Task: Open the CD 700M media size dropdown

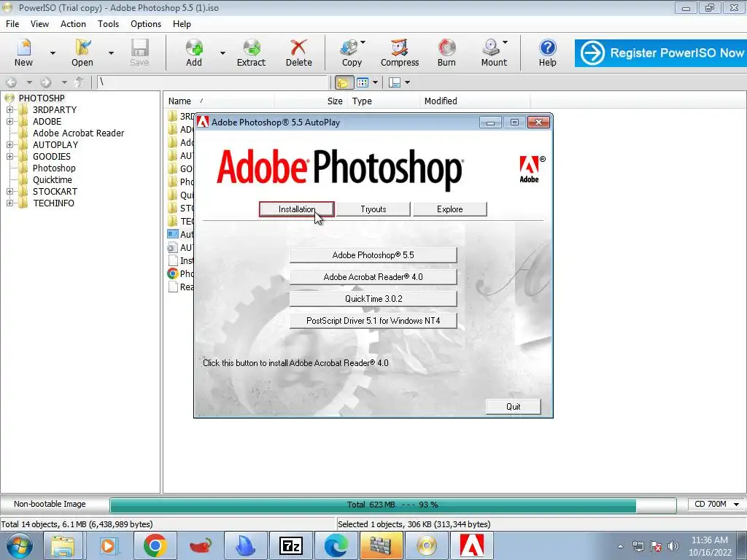Action: tap(716, 504)
